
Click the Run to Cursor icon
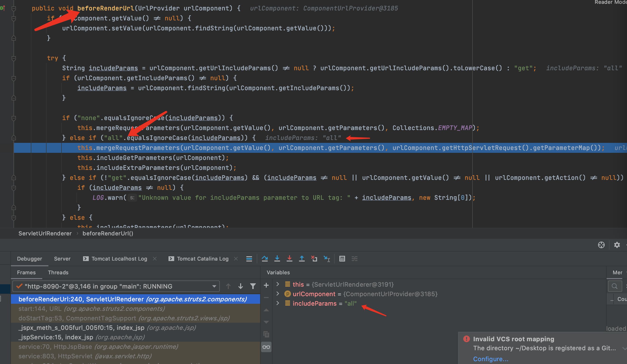pos(327,259)
